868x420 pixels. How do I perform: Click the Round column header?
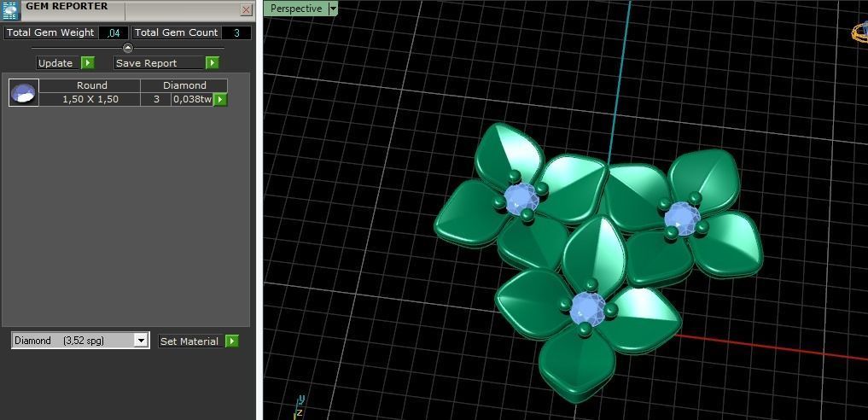91,85
